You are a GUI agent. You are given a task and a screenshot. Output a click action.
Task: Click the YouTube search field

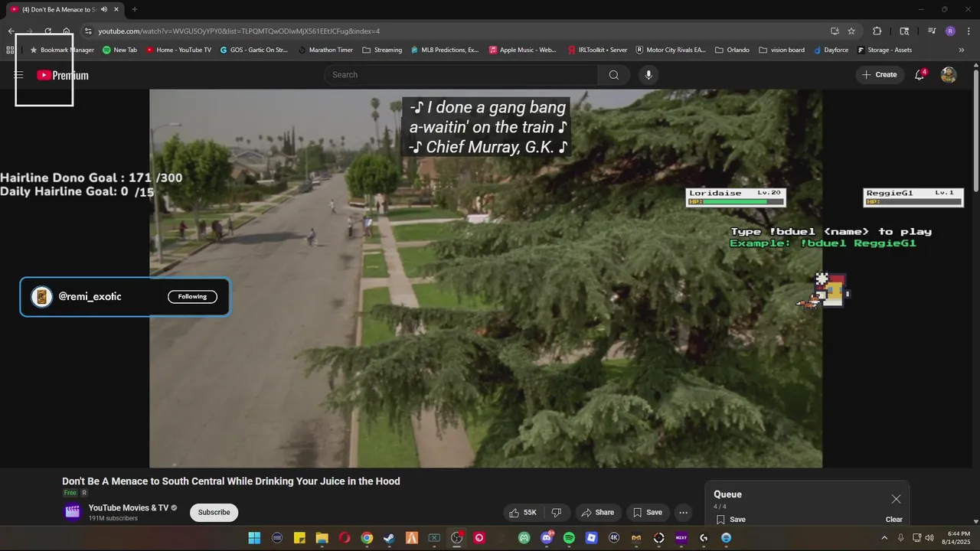coord(462,75)
